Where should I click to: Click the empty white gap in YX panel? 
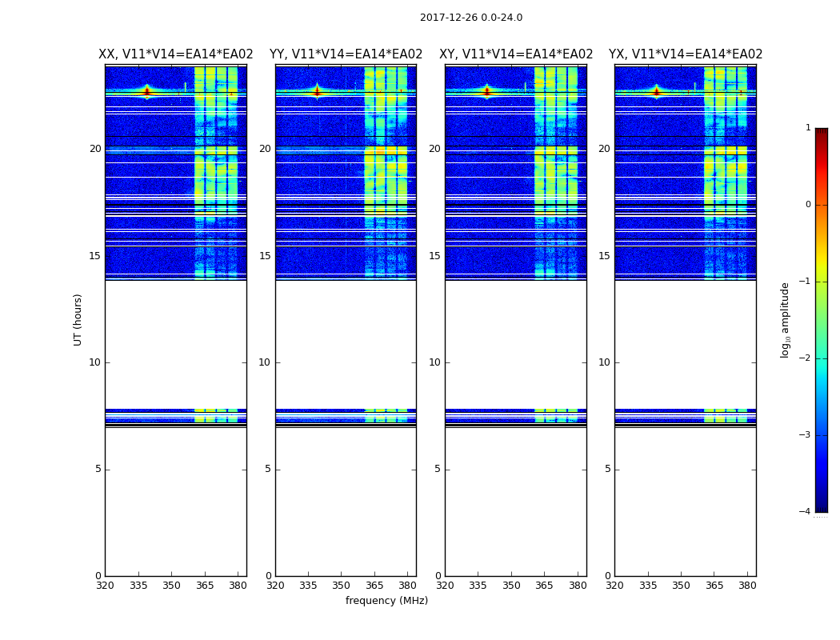click(x=685, y=344)
